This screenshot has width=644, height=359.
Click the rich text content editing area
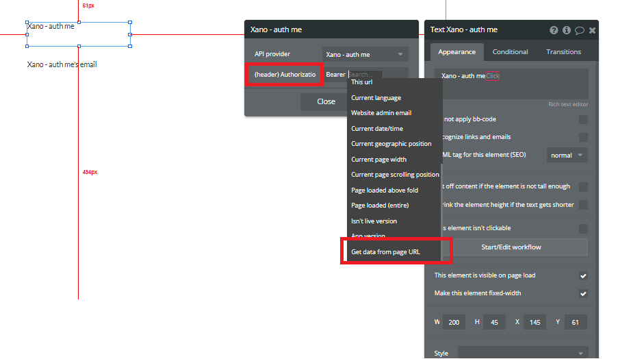tap(511, 84)
